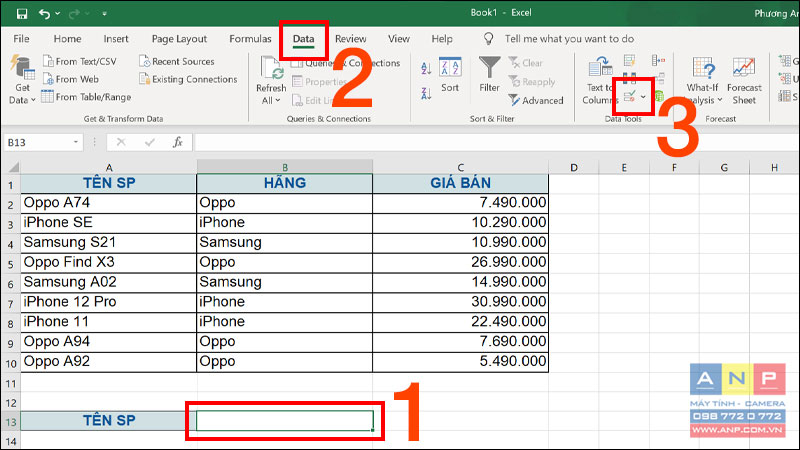The height and width of the screenshot is (450, 800).
Task: Select the column B header
Action: (x=285, y=167)
